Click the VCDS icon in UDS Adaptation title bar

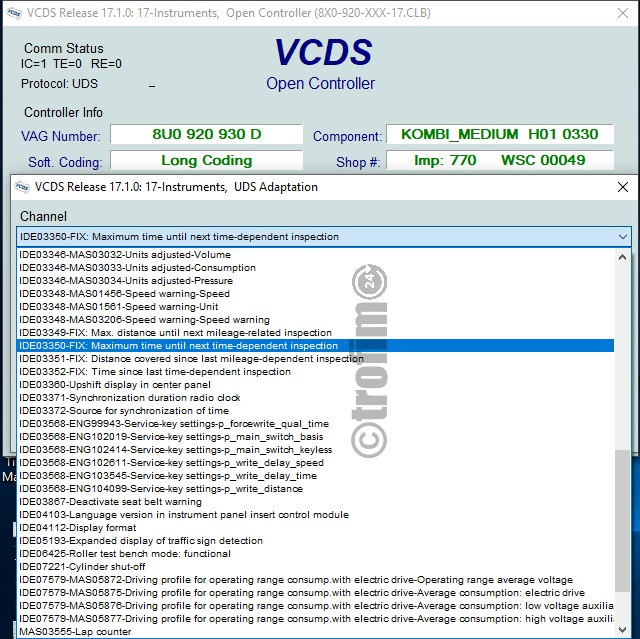[x=22, y=187]
